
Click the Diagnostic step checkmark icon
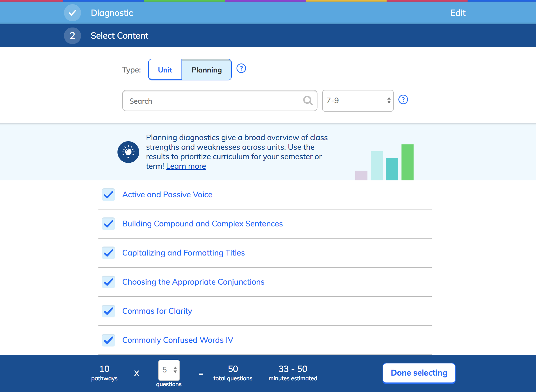pyautogui.click(x=72, y=13)
